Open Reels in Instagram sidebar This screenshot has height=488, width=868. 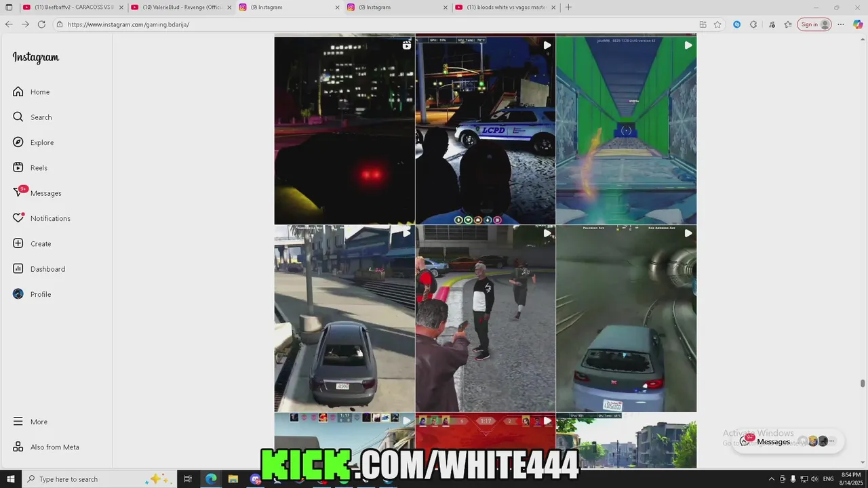(x=30, y=167)
